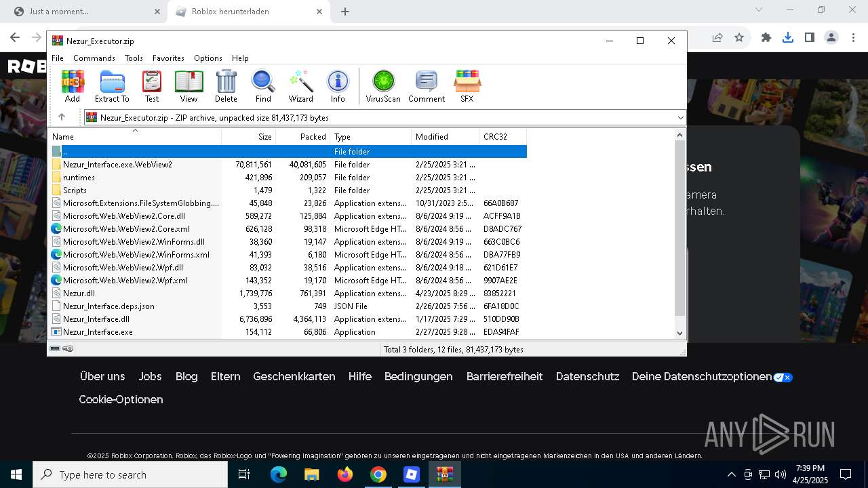Expand the archive path dropdown
The width and height of the screenshot is (868, 488).
pos(681,118)
